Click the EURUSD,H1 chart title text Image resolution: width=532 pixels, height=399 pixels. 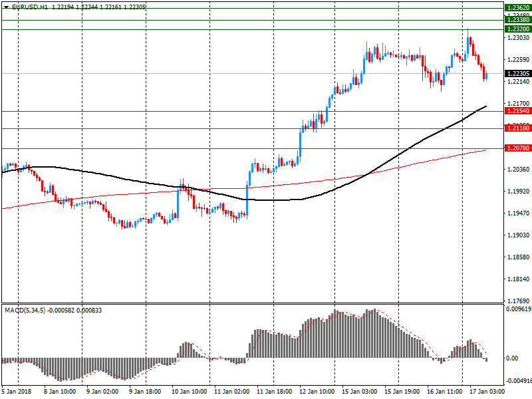tap(30, 7)
